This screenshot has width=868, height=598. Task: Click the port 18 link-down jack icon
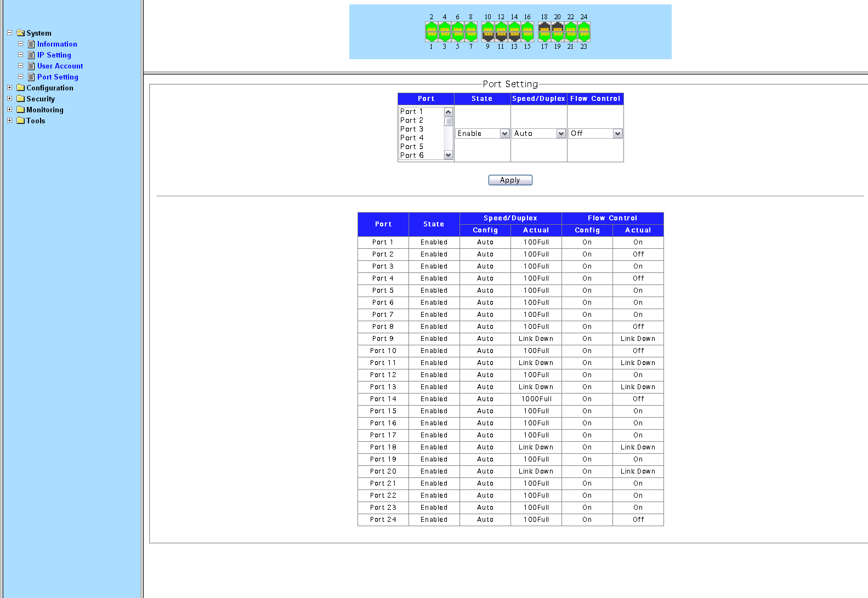coord(544,27)
